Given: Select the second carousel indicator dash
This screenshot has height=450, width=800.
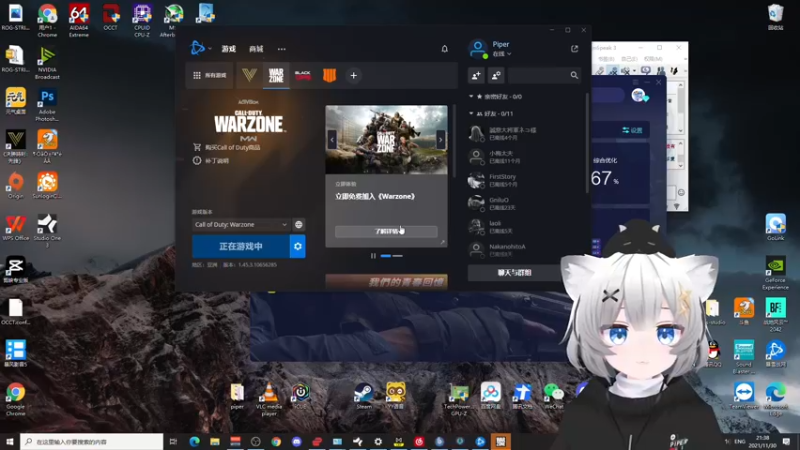Looking at the screenshot, I should 398,256.
